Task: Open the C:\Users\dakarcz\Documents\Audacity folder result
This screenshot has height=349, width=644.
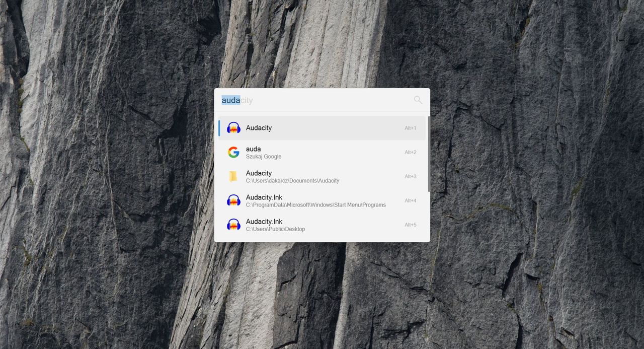Action: (x=322, y=176)
